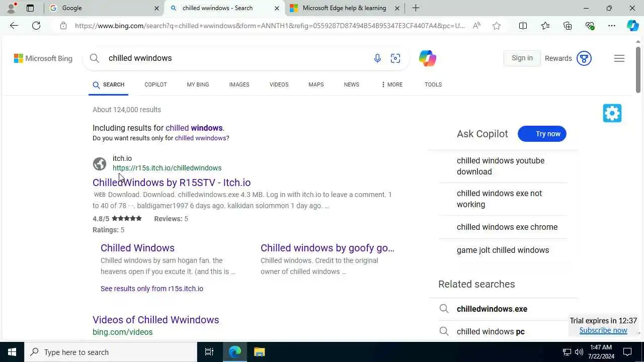This screenshot has height=362, width=644.
Task: Click the browser address bar URL
Action: tap(270, 26)
